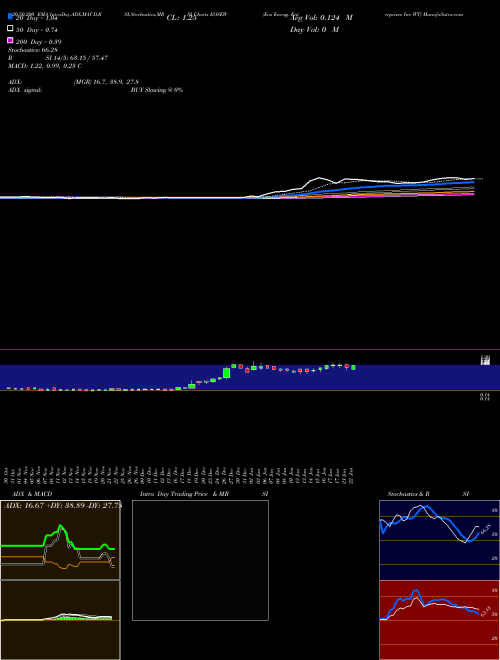Open the empty intraday trading price panel
The image size is (500, 660).
pos(200,560)
